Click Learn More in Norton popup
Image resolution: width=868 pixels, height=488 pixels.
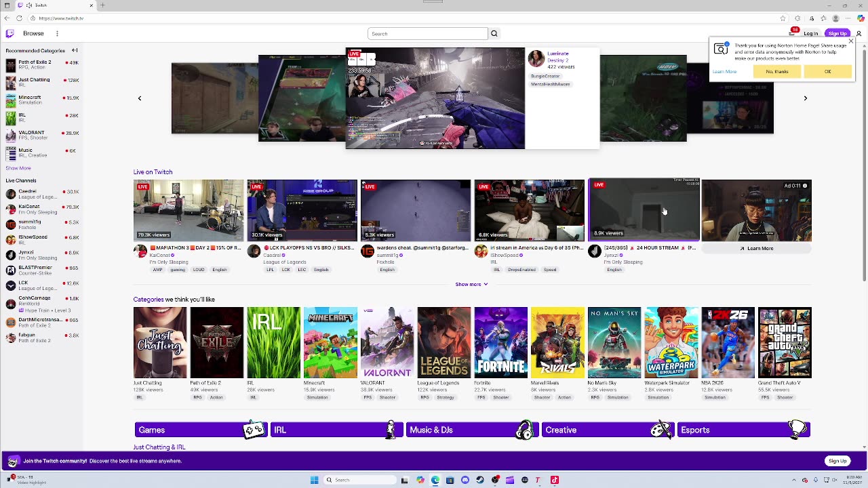point(724,71)
